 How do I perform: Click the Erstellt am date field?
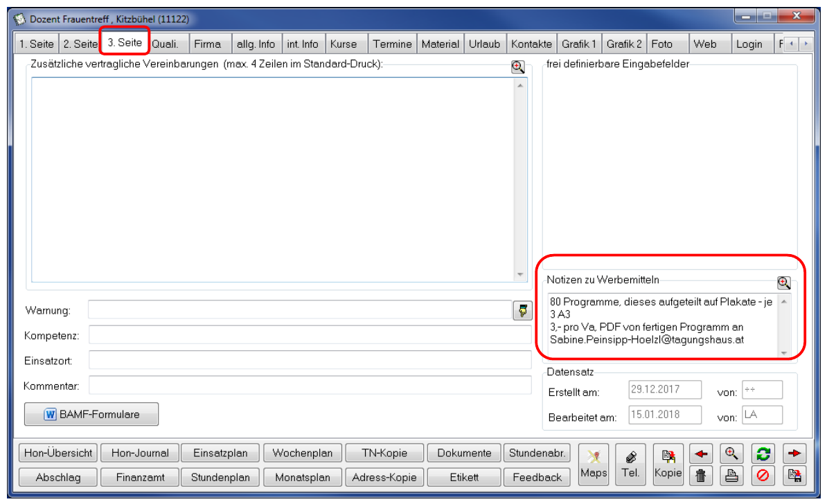(665, 390)
